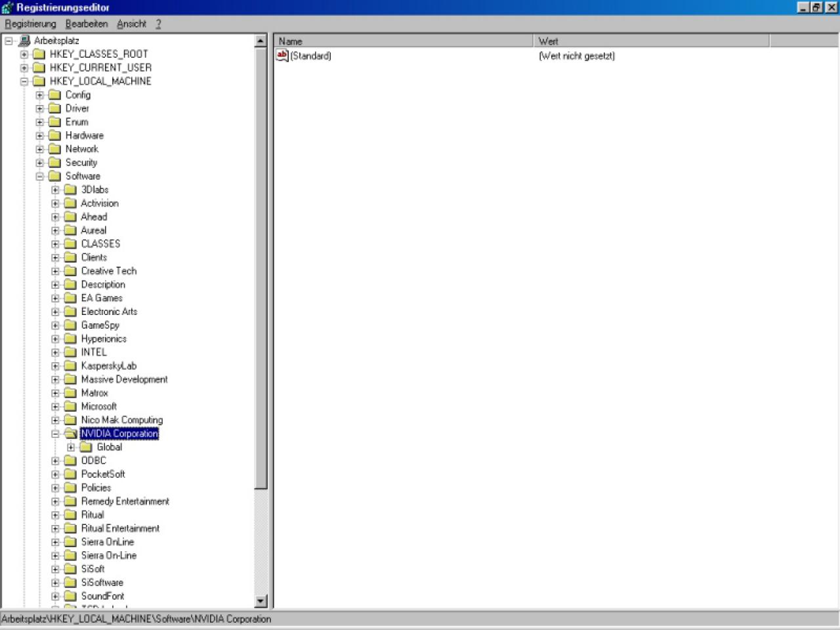
Task: Click the Wert column header
Action: [x=652, y=41]
